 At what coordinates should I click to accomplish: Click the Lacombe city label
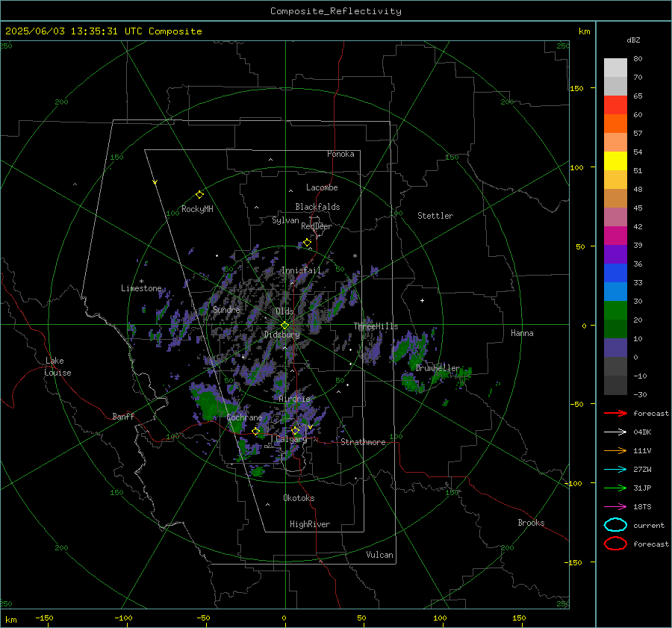pyautogui.click(x=322, y=187)
